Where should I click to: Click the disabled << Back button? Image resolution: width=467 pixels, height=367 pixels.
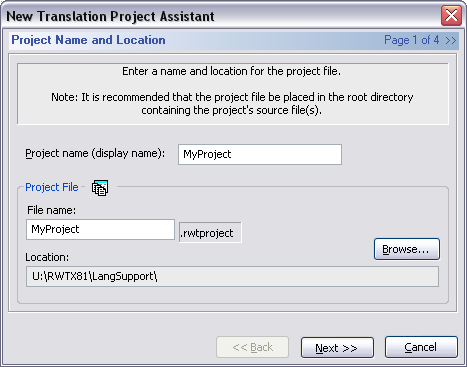tap(252, 347)
